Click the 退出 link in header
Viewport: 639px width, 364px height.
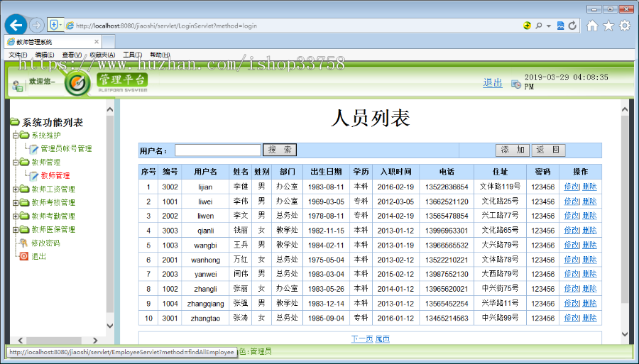(492, 82)
